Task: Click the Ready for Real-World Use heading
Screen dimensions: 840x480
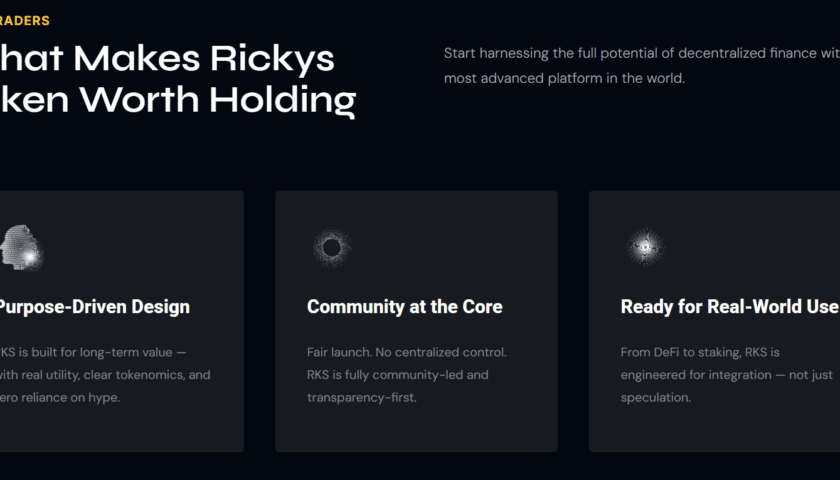Action: click(729, 307)
